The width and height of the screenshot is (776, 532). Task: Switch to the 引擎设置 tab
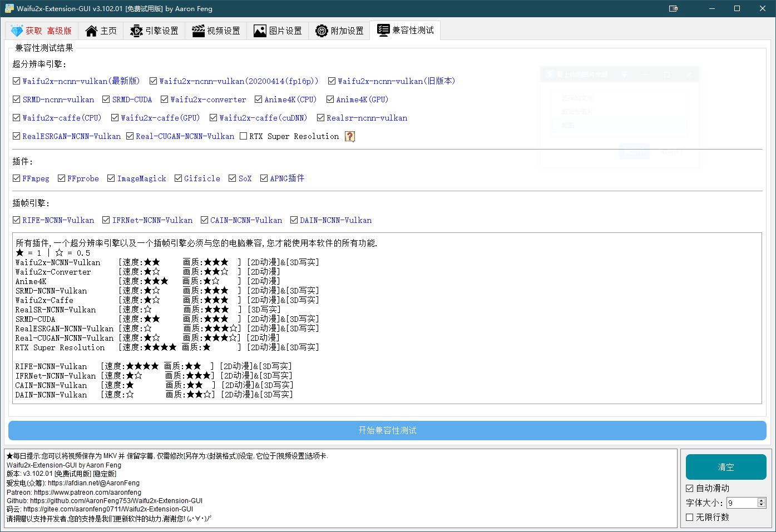tap(155, 31)
